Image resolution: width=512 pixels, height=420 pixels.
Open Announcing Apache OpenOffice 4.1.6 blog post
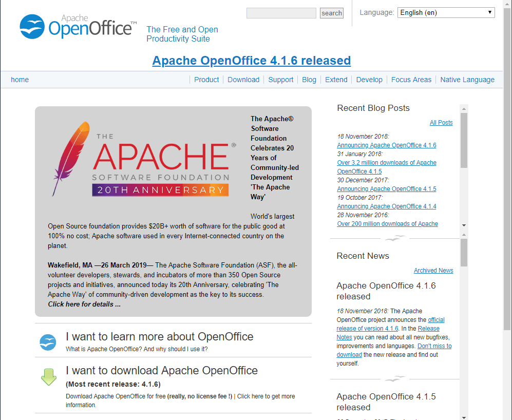tap(387, 145)
